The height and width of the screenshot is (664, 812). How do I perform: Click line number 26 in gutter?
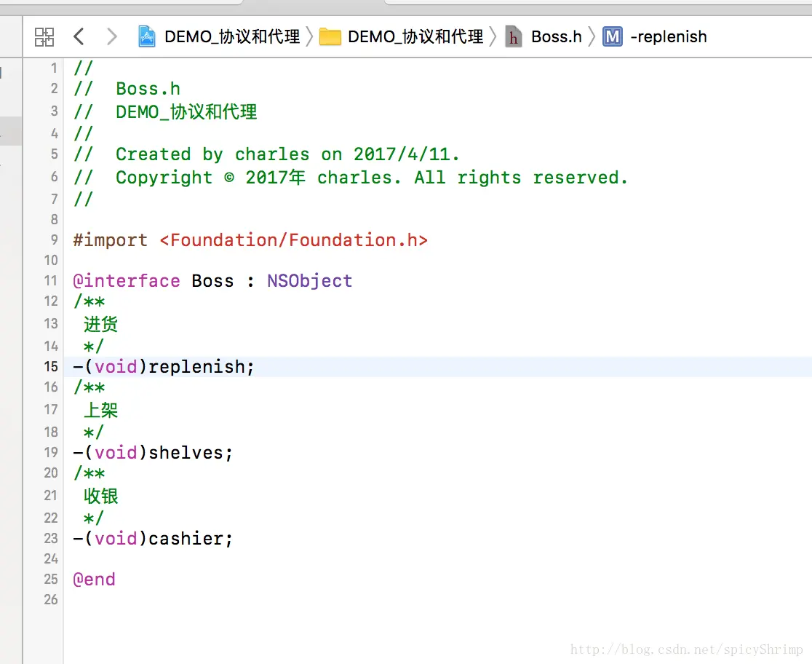pyautogui.click(x=51, y=599)
